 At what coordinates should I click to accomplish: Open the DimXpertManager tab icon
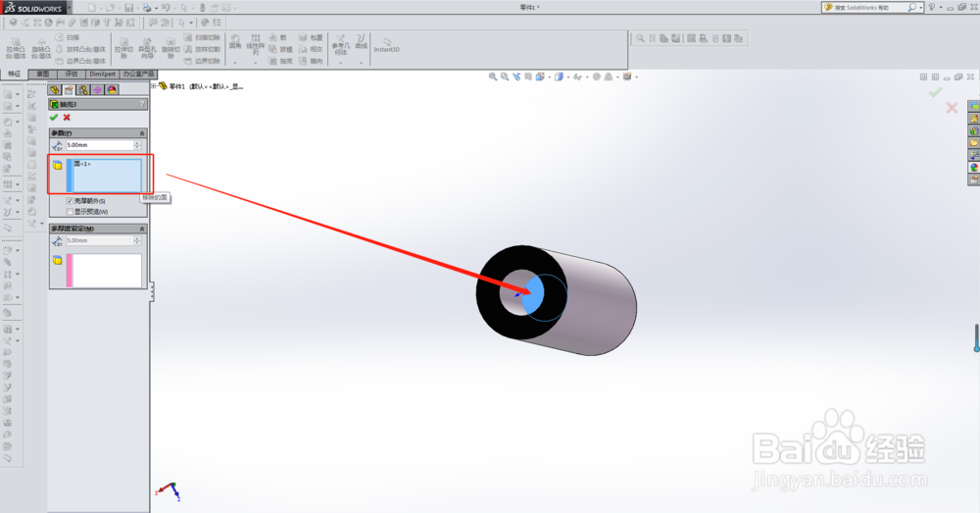(97, 89)
